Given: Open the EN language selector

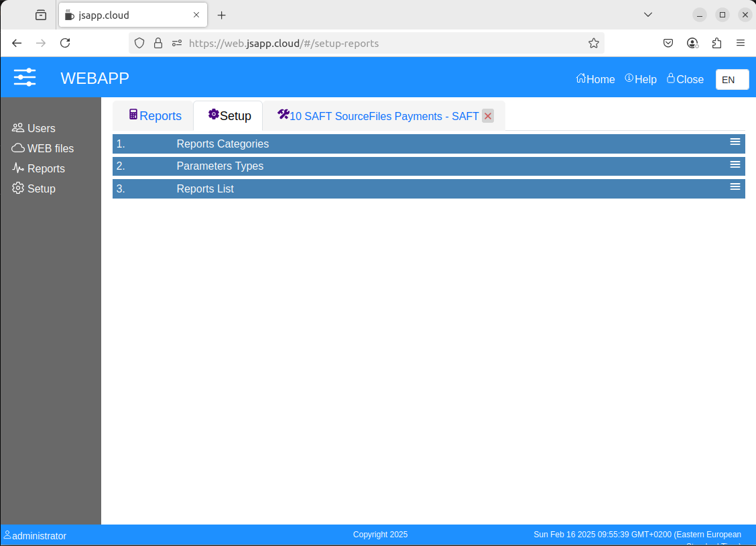Looking at the screenshot, I should (732, 80).
